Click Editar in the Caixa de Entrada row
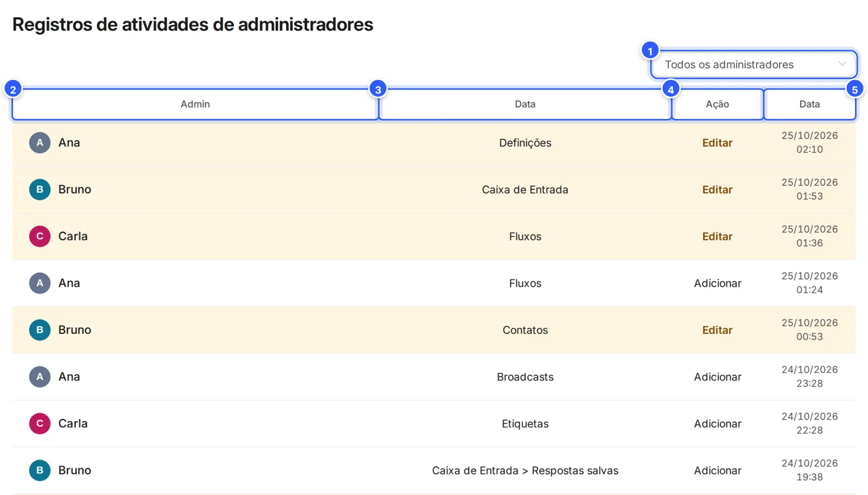The image size is (868, 495). [717, 189]
